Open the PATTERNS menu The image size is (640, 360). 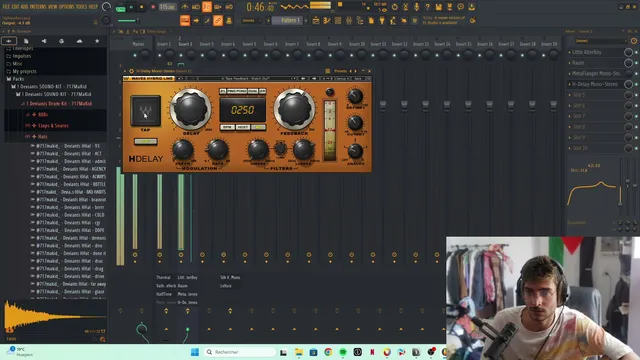tap(38, 7)
